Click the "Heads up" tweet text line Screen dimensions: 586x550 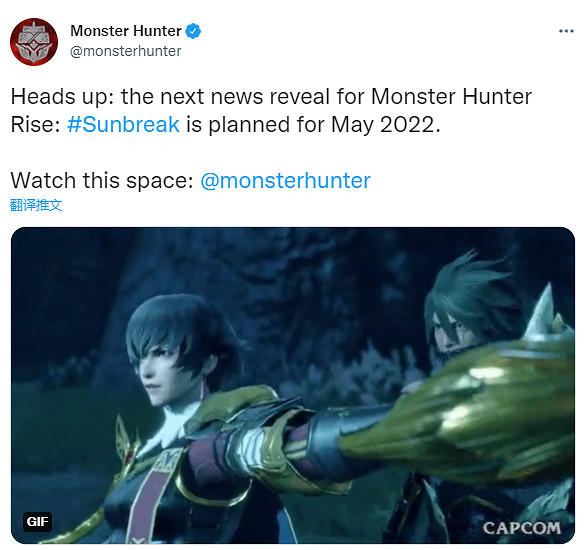271,97
